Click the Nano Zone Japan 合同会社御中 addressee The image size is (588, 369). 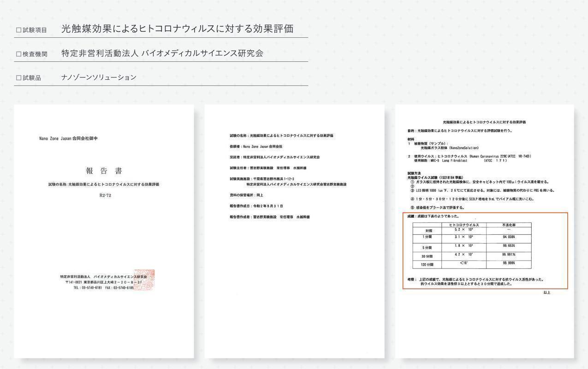click(x=68, y=138)
